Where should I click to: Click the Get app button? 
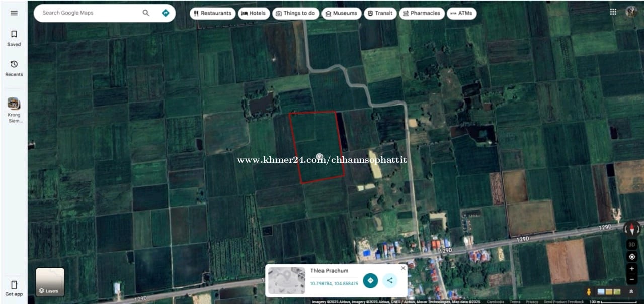14,288
